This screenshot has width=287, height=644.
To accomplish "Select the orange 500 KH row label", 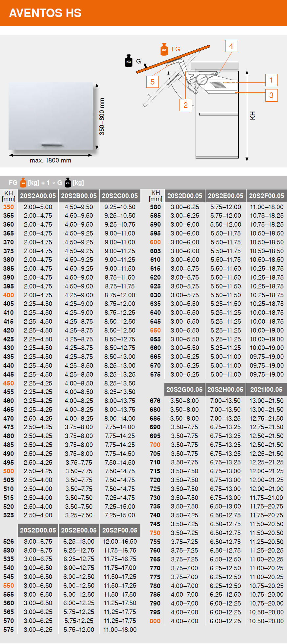I will [x=9, y=471].
